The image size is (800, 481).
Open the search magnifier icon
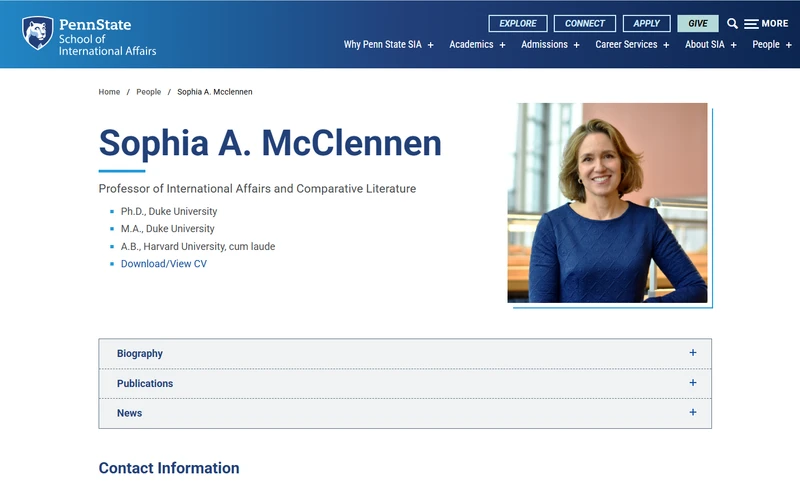tap(732, 23)
